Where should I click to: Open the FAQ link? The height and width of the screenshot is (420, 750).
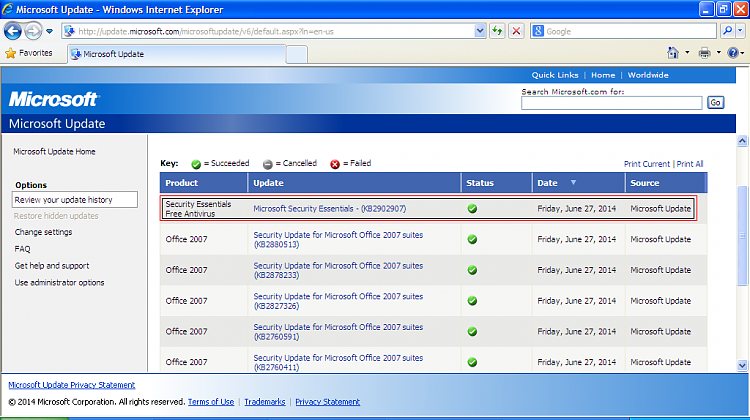point(22,249)
